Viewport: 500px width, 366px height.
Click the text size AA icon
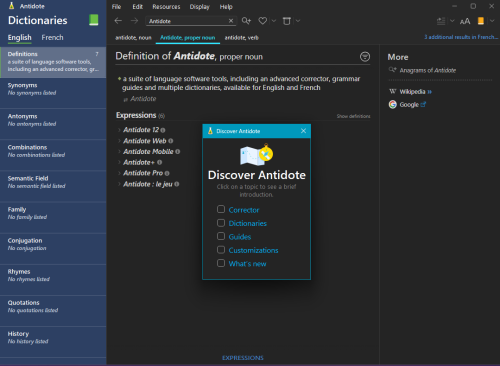coord(465,21)
